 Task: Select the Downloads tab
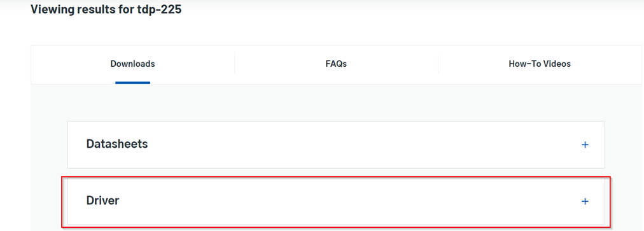132,64
